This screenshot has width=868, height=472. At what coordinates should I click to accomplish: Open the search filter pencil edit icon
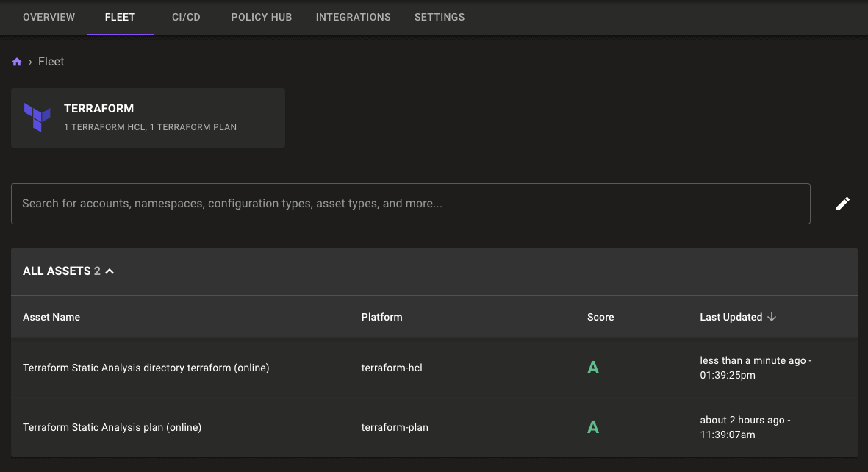[x=843, y=204]
